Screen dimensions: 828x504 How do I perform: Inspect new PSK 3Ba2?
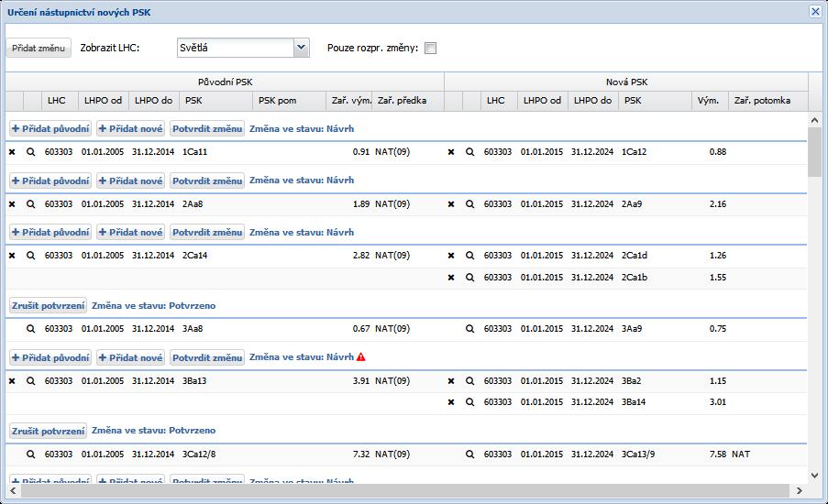click(x=469, y=381)
